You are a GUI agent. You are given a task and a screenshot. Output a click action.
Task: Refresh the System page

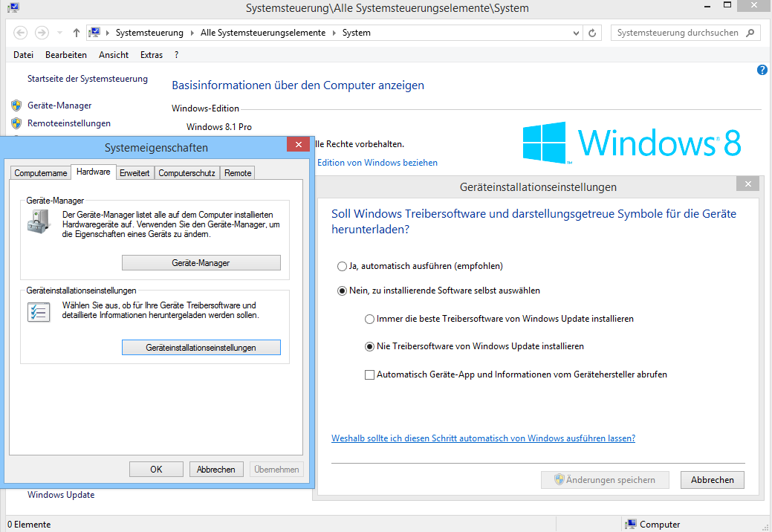[x=592, y=33]
